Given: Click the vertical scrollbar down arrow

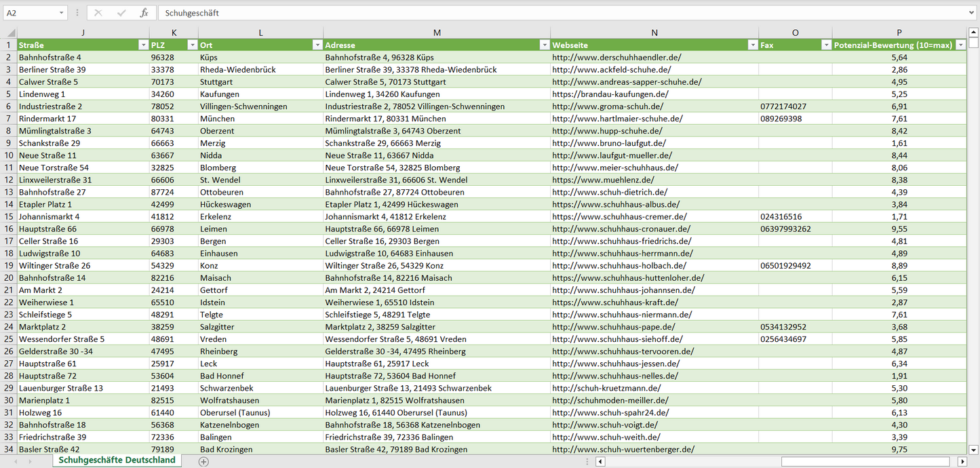Looking at the screenshot, I should click(974, 449).
